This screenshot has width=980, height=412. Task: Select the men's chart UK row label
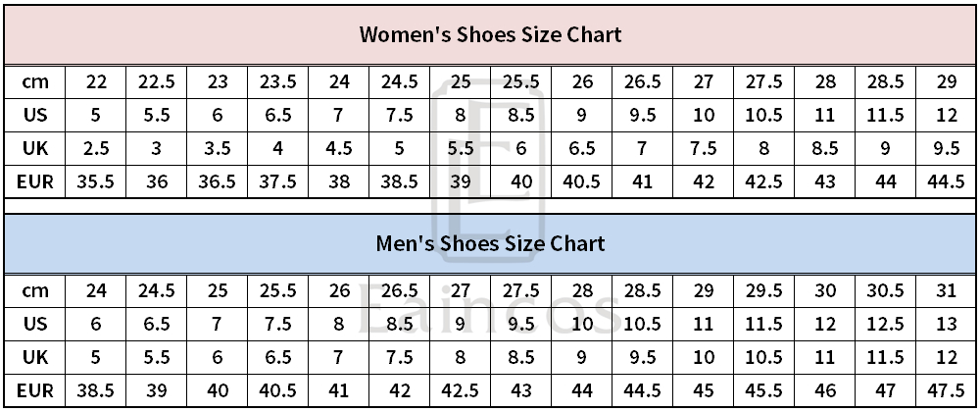coord(35,357)
